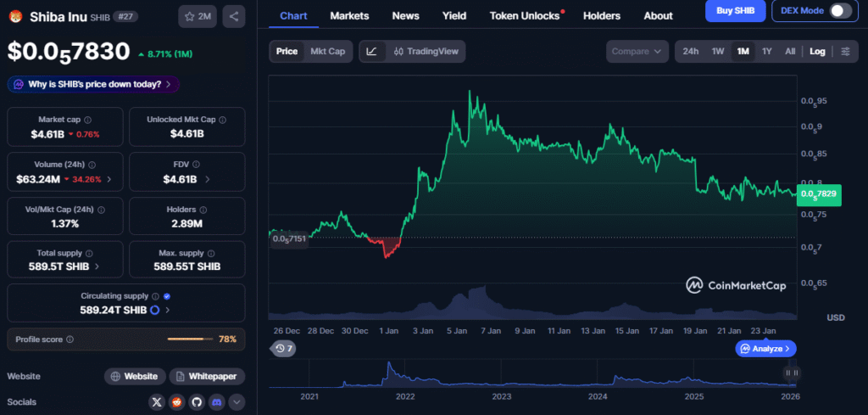This screenshot has width=868, height=415.
Task: Click the share icon beside the watchlist star
Action: tap(234, 16)
